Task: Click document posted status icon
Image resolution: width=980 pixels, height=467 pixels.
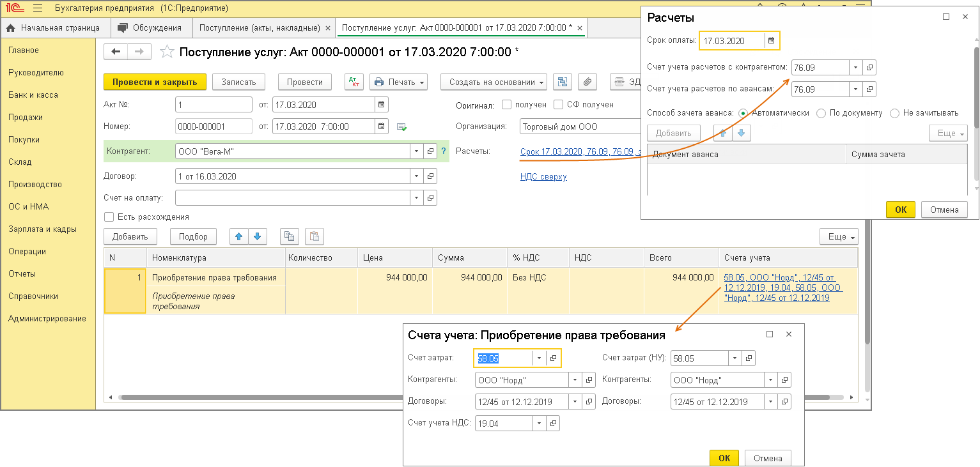Action: pos(401,126)
